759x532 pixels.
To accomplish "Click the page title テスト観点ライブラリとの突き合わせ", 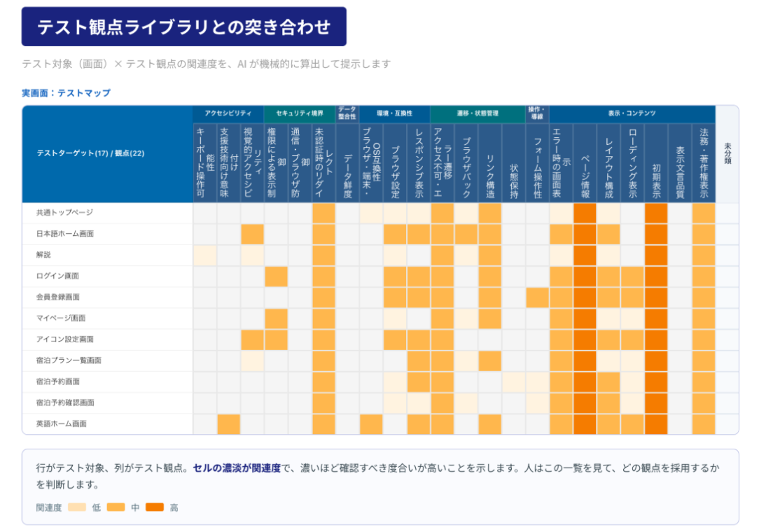I will 184,27.
